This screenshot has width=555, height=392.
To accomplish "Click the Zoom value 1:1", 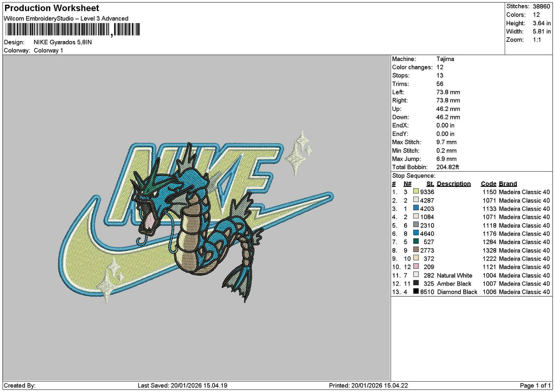I will coord(537,40).
